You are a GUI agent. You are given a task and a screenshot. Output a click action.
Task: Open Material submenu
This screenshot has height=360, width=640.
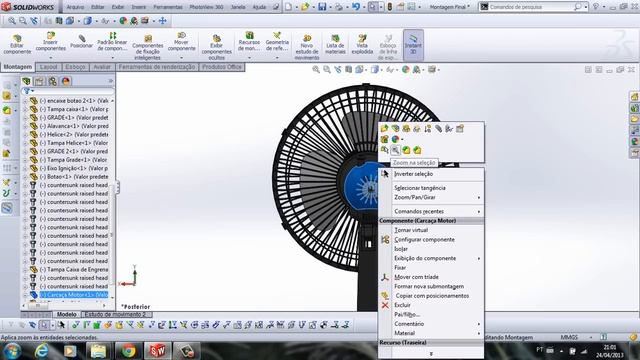[431, 333]
